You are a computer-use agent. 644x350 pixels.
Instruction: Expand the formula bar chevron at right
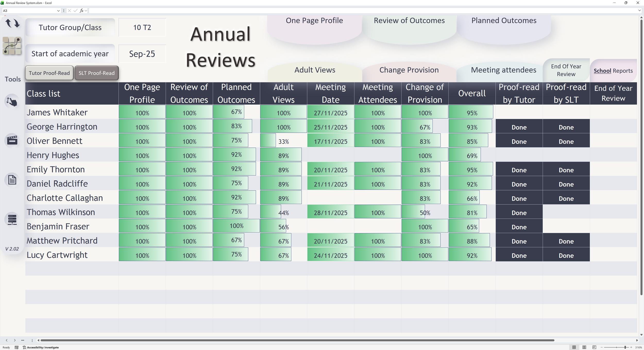639,11
